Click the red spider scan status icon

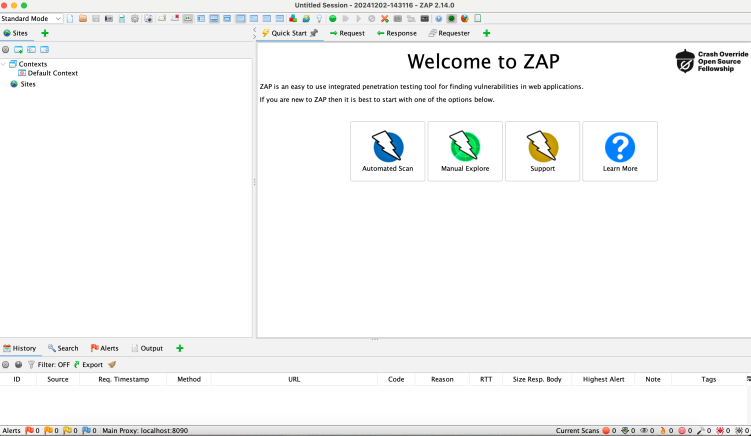pos(720,431)
